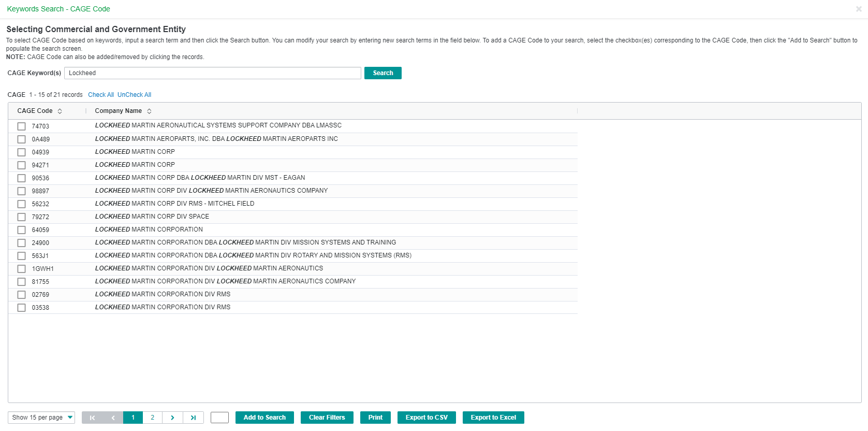The width and height of the screenshot is (868, 431).
Task: Select CORPORATION DIV RMS row for 03538
Action: pos(293,308)
